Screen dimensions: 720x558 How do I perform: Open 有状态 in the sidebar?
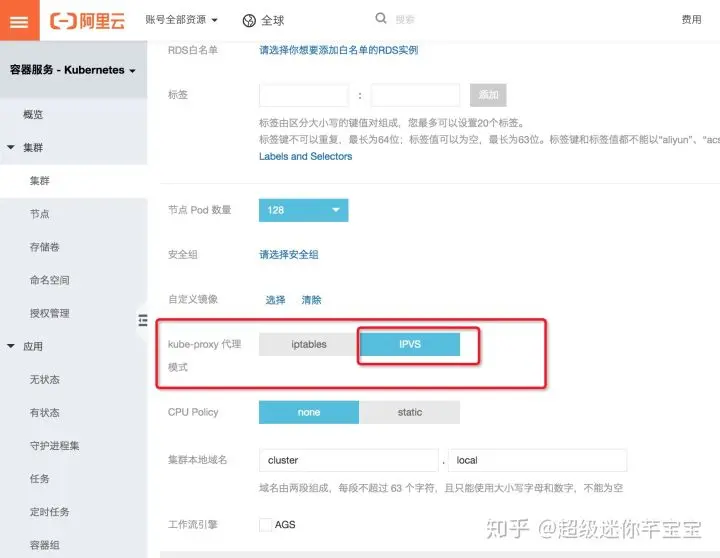pyautogui.click(x=45, y=412)
